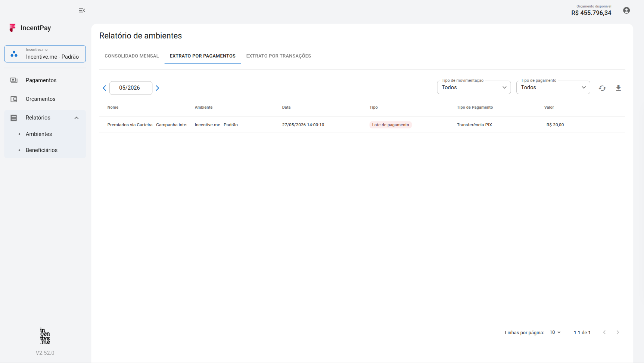Go to next table page
The width and height of the screenshot is (644, 363).
coord(618,332)
